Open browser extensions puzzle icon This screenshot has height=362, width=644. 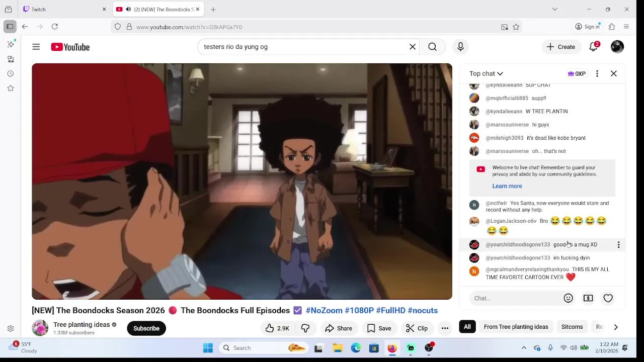click(612, 27)
